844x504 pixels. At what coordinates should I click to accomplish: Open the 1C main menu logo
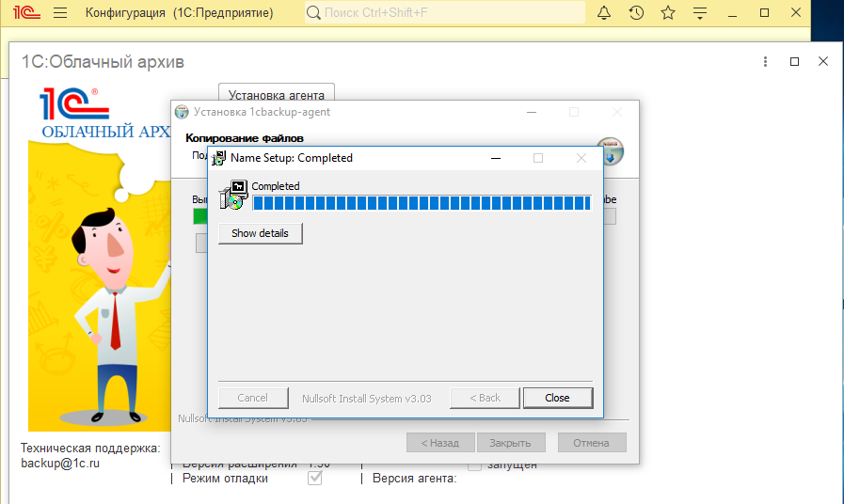click(26, 12)
